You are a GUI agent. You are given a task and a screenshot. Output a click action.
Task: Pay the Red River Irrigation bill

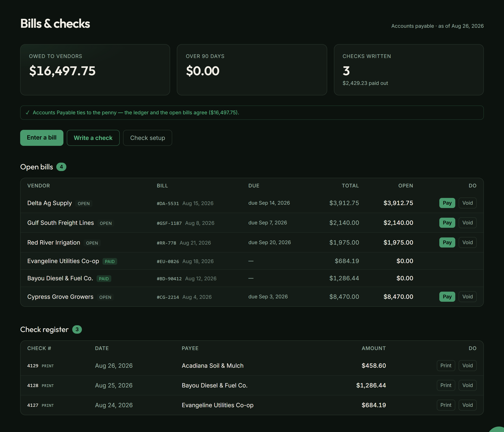[447, 242]
